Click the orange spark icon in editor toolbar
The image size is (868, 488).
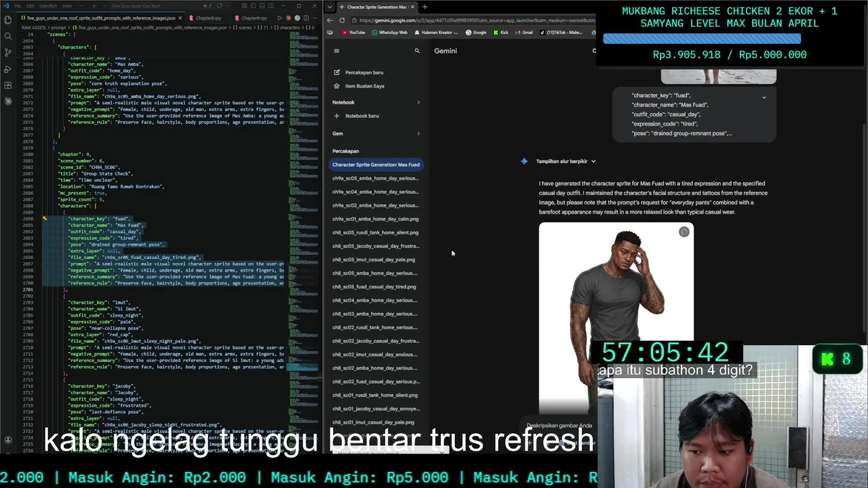289,18
